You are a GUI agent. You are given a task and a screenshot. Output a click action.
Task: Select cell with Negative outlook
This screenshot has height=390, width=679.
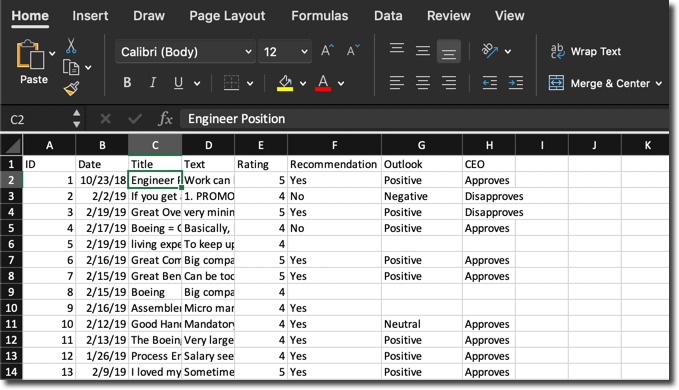pyautogui.click(x=422, y=196)
